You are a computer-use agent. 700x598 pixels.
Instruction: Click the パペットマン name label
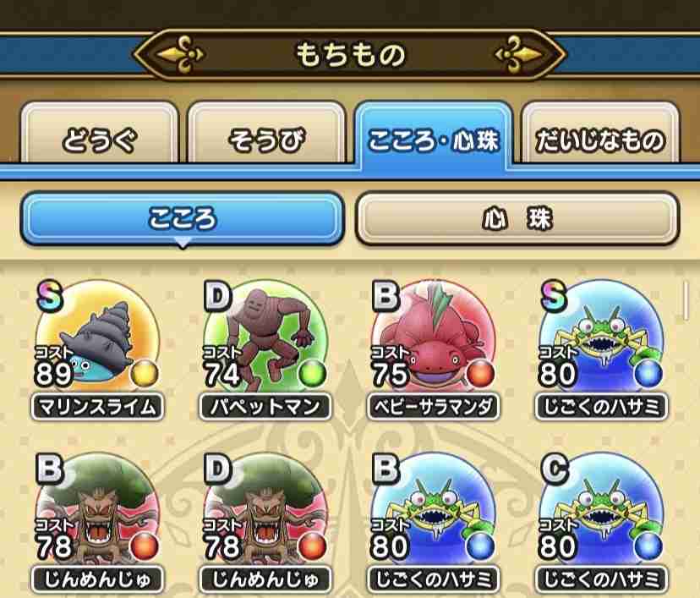[265, 407]
